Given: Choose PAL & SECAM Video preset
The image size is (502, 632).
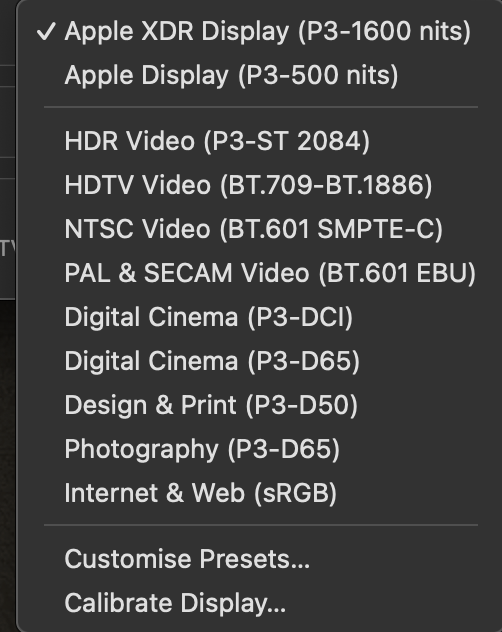Looking at the screenshot, I should pyautogui.click(x=260, y=273).
